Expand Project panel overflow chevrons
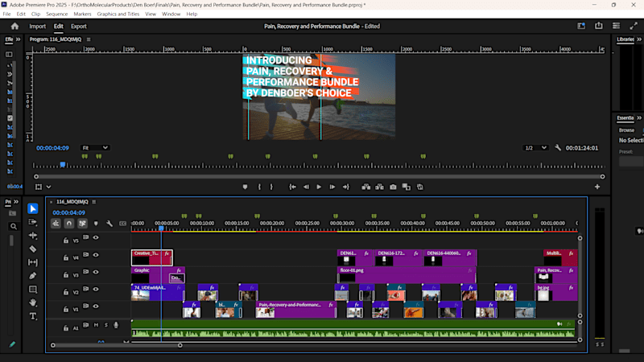Screen dimensions: 644x362 [x=16, y=202]
